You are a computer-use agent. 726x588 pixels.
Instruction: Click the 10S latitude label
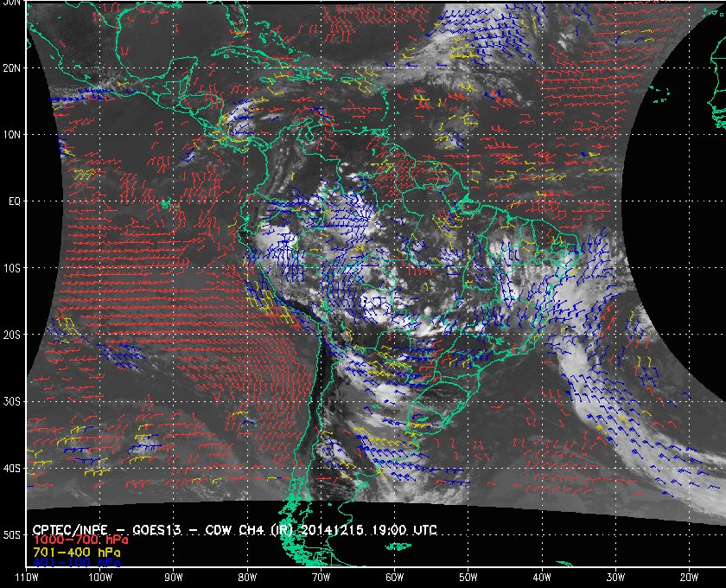[x=11, y=268]
